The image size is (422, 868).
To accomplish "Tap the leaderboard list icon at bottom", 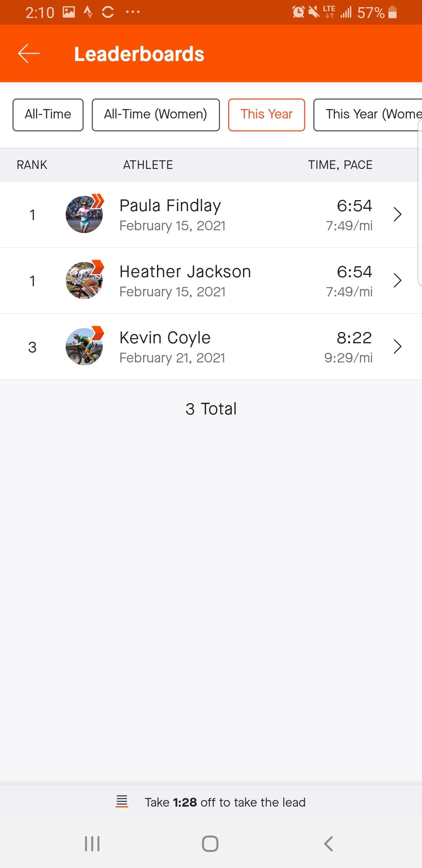I will pos(122,802).
